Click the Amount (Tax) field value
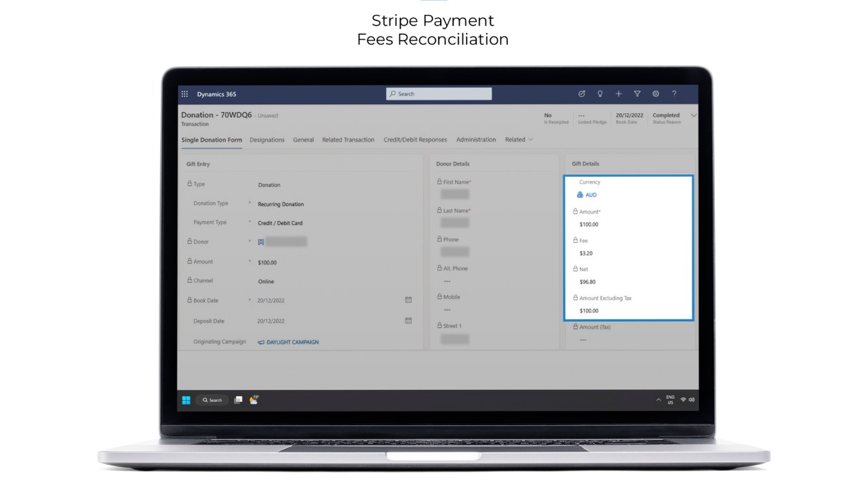The width and height of the screenshot is (868, 488). coord(583,340)
